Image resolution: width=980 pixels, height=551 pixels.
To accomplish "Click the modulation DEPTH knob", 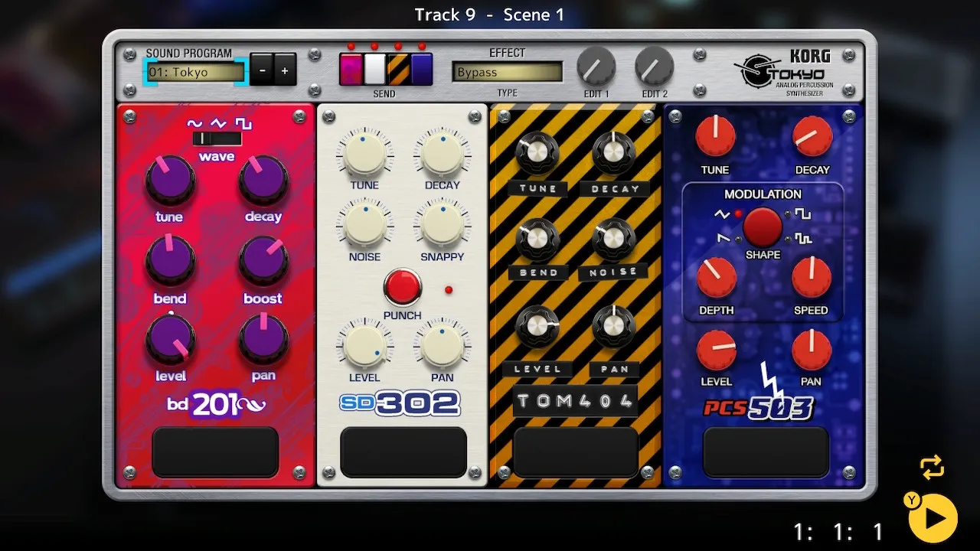I will pyautogui.click(x=717, y=278).
